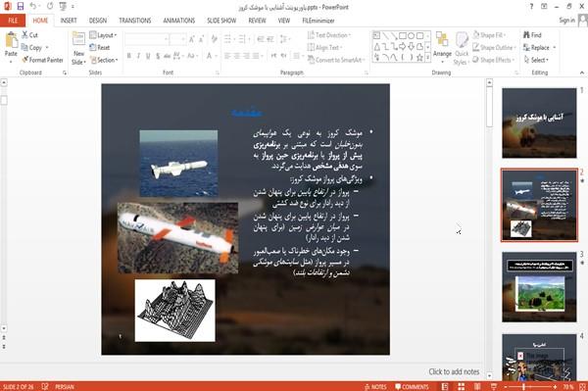Viewport: 588px width, 391px height.
Task: Open Quick Styles gallery
Action: click(462, 48)
